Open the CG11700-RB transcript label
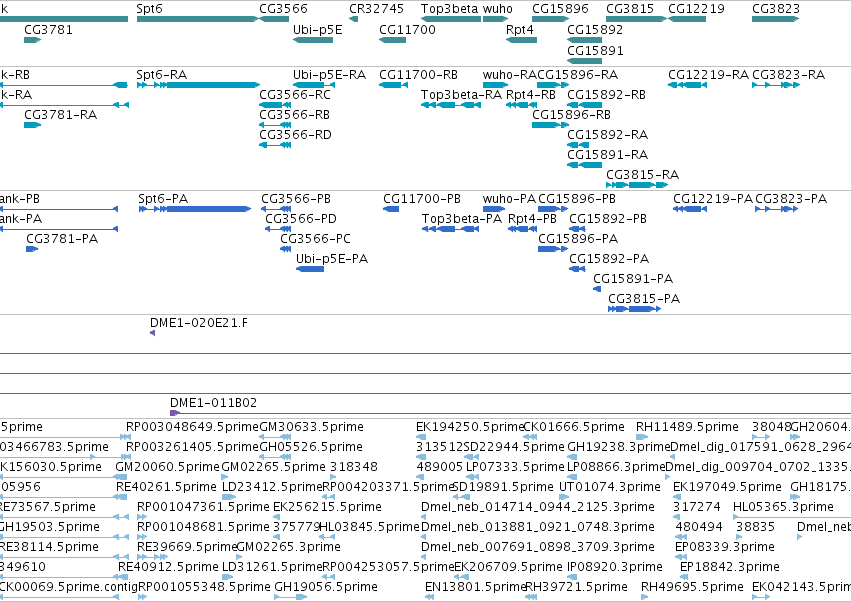 pyautogui.click(x=418, y=74)
